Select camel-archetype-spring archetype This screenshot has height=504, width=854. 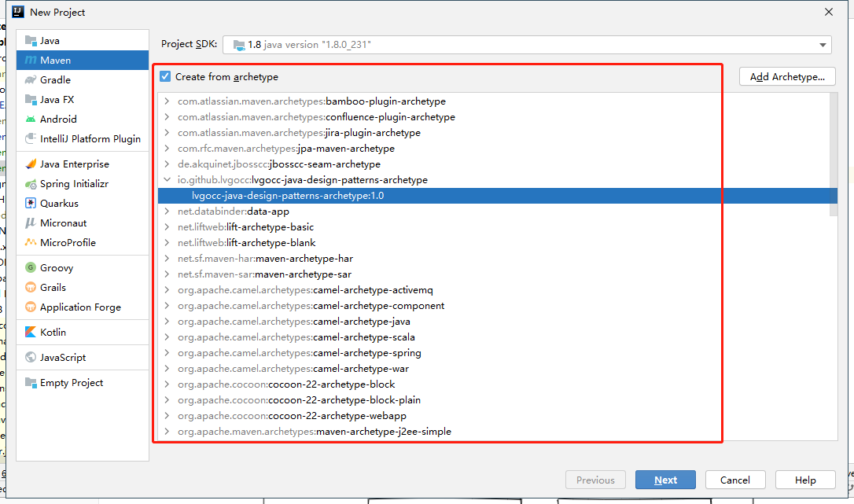click(299, 353)
